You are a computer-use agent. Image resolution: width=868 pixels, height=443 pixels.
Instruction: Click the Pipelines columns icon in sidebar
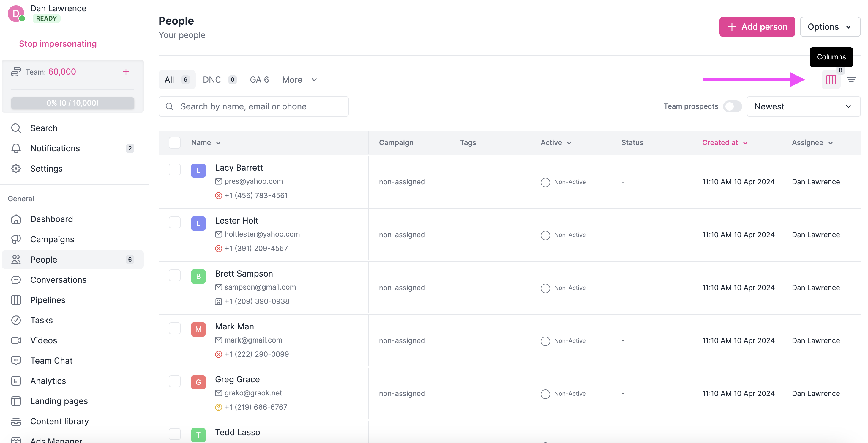16,300
